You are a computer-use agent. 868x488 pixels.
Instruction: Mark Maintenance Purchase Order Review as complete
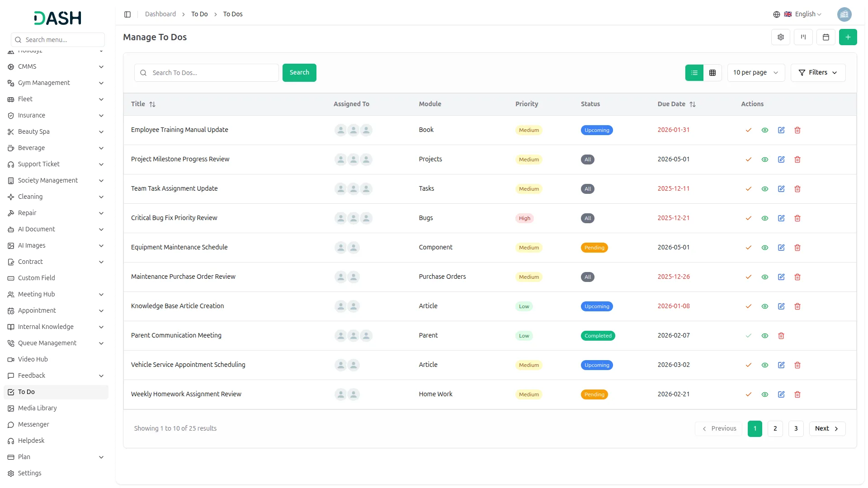[748, 277]
